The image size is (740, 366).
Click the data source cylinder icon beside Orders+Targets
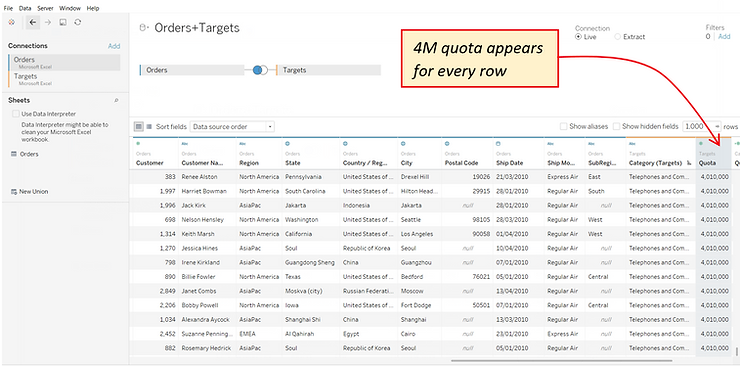pos(143,28)
